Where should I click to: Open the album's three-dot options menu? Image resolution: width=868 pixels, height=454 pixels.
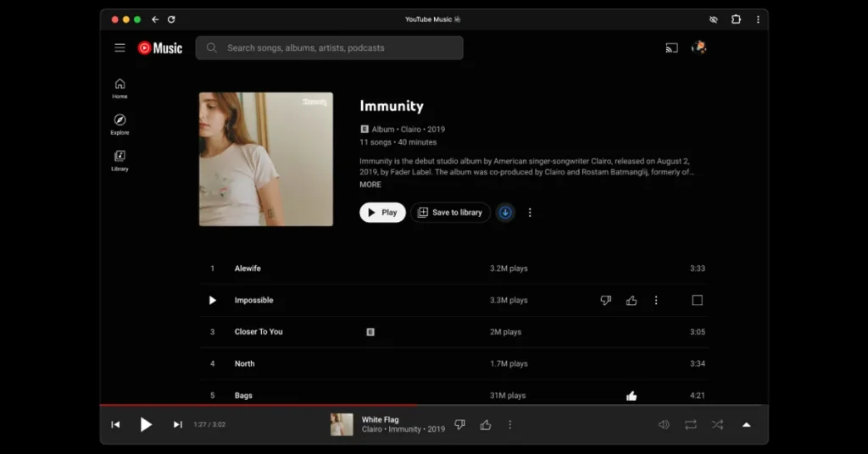(x=530, y=213)
